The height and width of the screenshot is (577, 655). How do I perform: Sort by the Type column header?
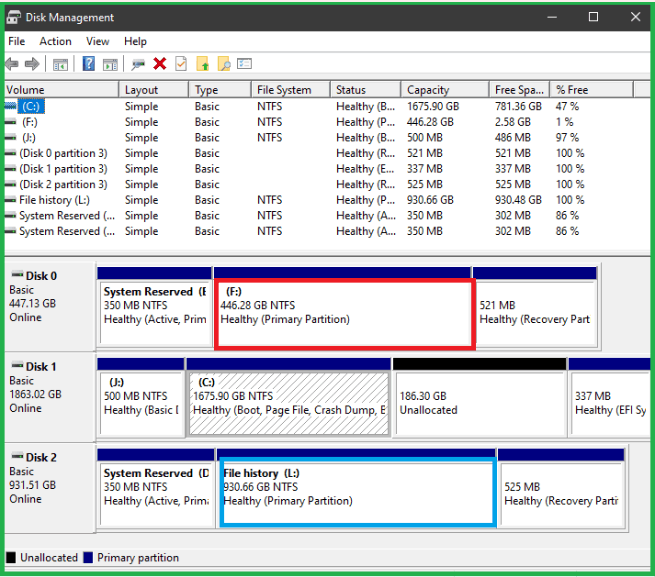pyautogui.click(x=220, y=90)
